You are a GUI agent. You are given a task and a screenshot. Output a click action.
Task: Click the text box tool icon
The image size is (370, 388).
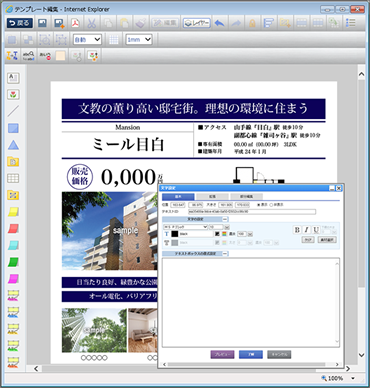[13, 78]
